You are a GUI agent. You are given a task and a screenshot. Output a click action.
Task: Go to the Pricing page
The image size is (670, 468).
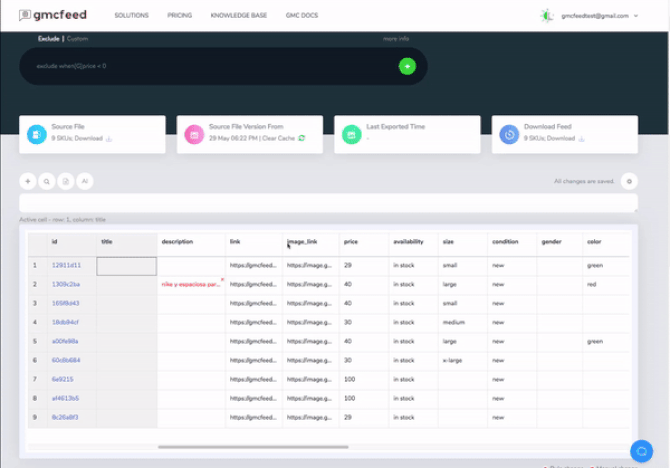(x=180, y=16)
